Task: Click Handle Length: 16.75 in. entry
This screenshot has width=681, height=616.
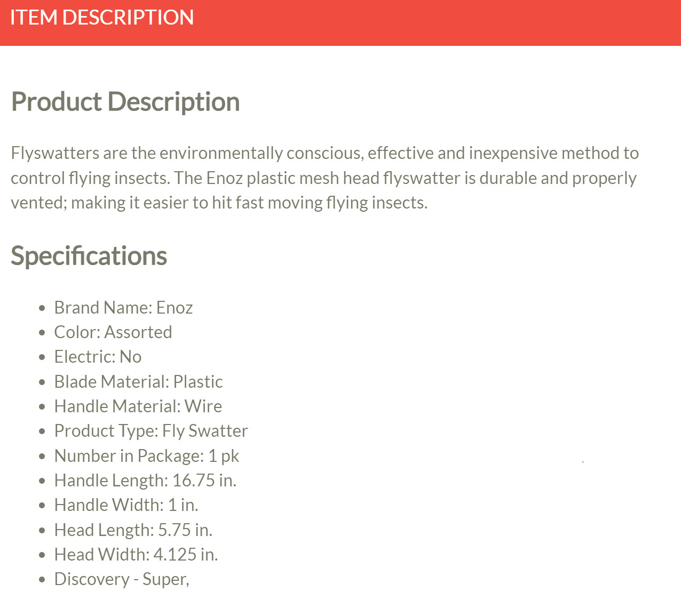Action: [x=145, y=481]
